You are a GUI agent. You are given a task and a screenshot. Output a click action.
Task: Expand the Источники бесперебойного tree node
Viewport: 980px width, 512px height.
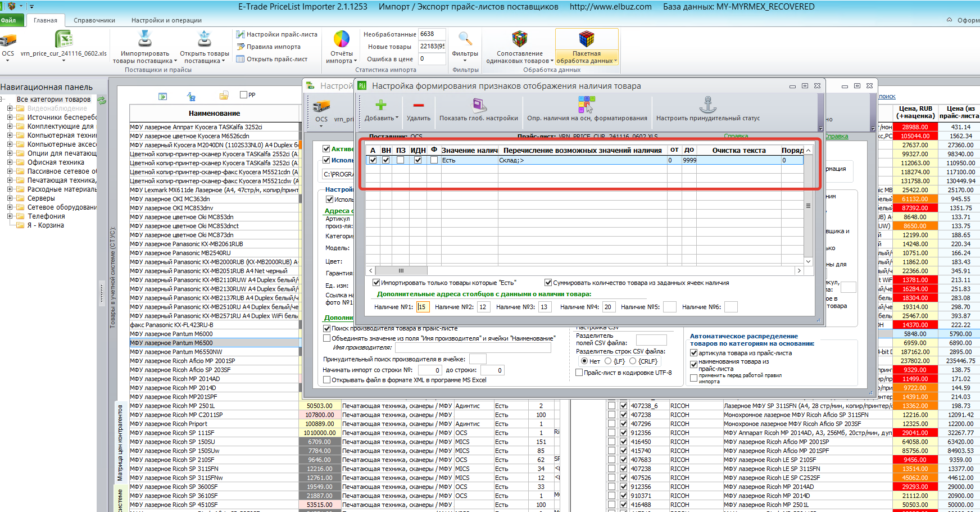click(x=10, y=117)
